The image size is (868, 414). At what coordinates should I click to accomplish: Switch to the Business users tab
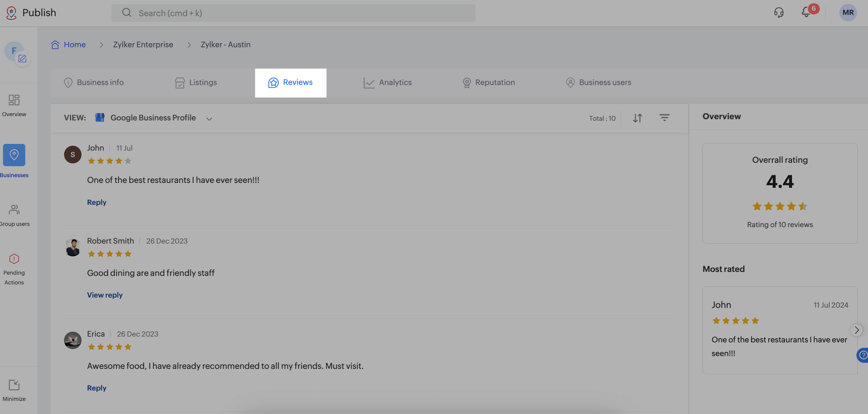coord(599,82)
